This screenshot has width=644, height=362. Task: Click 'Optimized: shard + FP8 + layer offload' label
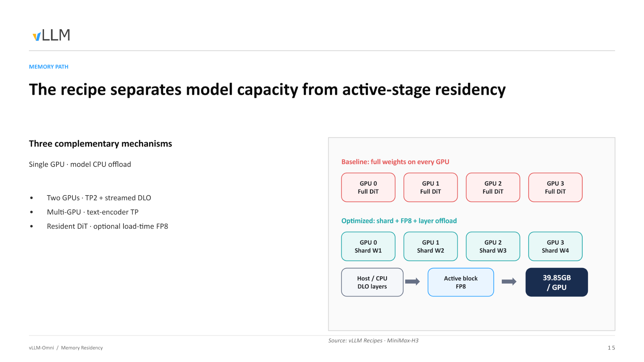(399, 221)
